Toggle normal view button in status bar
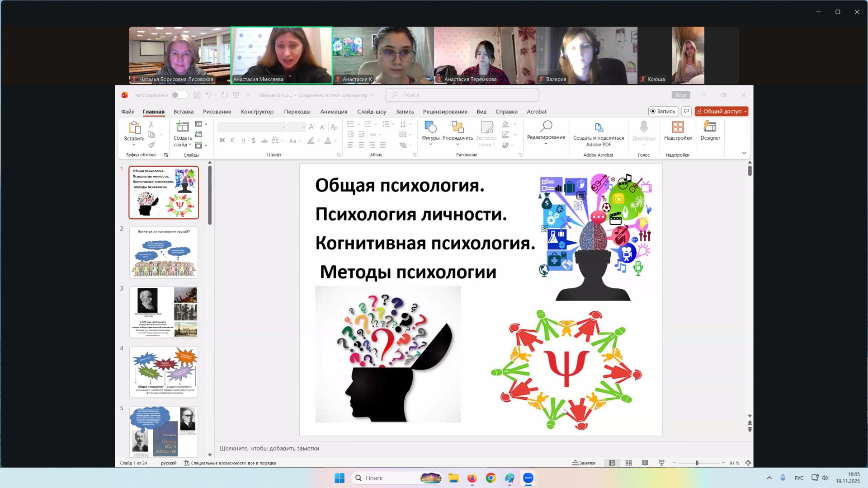Image resolution: width=868 pixels, height=488 pixels. 612,463
